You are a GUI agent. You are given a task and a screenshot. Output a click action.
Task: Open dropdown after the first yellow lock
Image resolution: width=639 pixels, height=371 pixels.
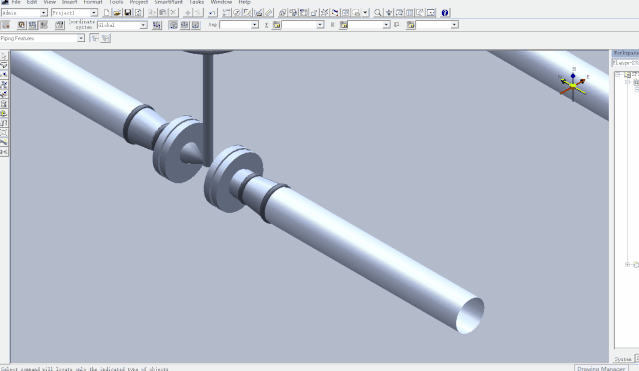(320, 25)
